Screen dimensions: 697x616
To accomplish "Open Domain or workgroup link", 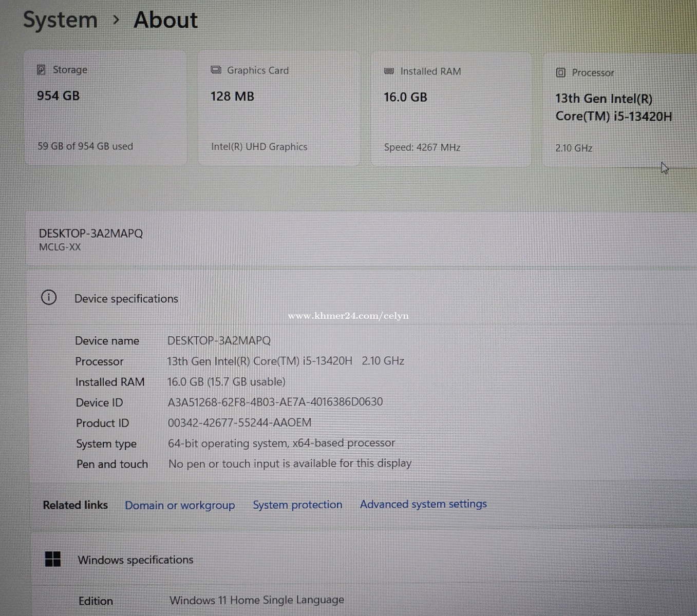I will point(180,505).
